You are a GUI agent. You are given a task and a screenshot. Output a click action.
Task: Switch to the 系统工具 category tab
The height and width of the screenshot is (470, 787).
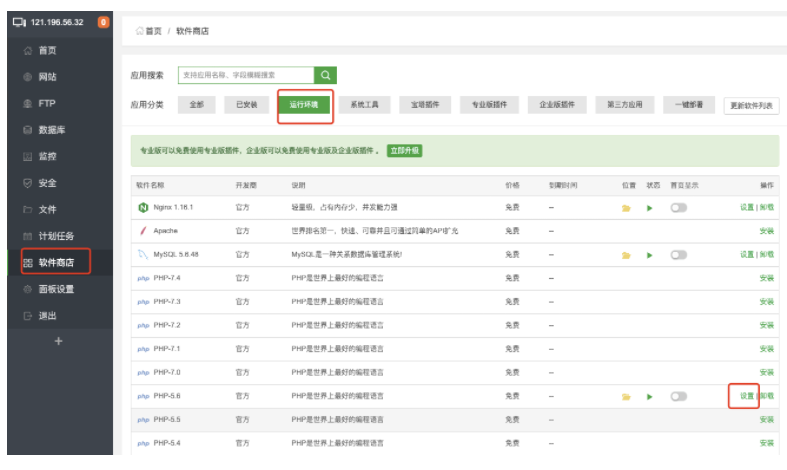point(363,105)
